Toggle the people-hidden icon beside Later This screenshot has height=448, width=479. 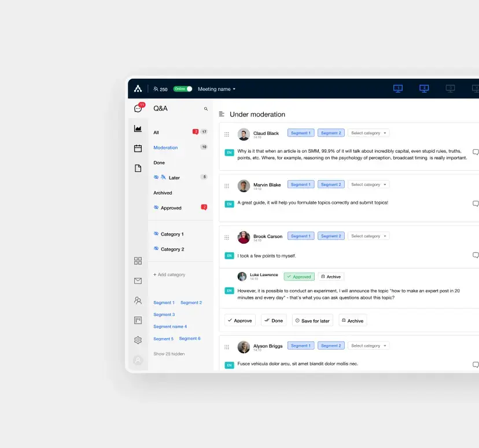point(164,177)
